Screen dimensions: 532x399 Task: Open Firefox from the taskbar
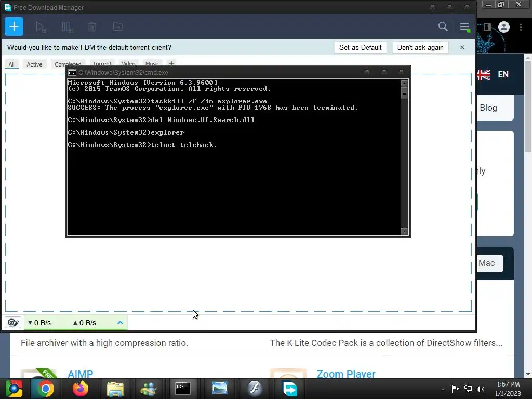[x=81, y=389]
